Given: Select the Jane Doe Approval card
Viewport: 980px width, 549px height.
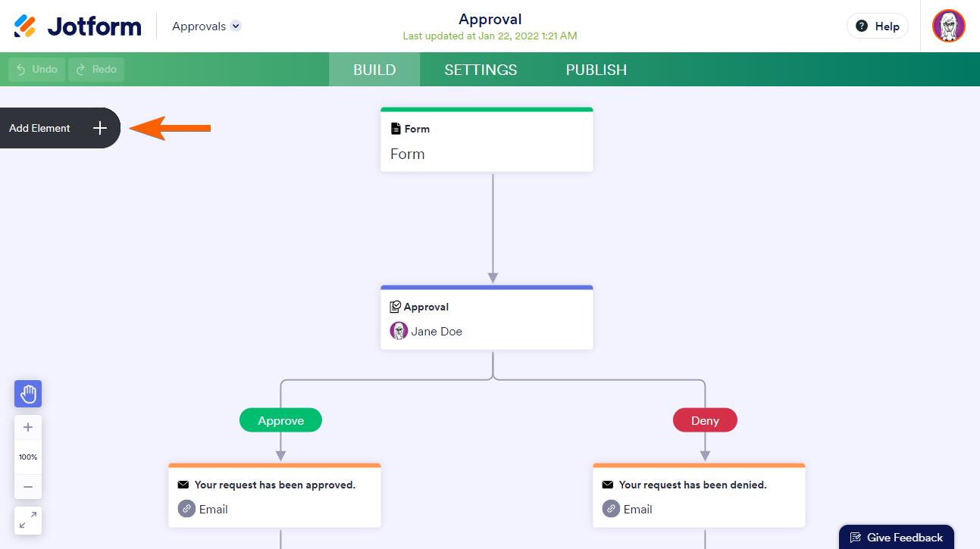Looking at the screenshot, I should tap(487, 319).
